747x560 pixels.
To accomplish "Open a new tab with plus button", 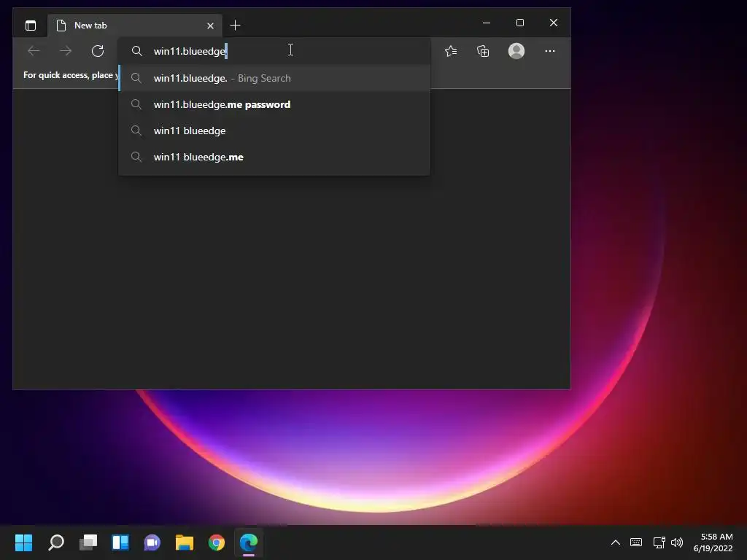I will click(x=236, y=26).
